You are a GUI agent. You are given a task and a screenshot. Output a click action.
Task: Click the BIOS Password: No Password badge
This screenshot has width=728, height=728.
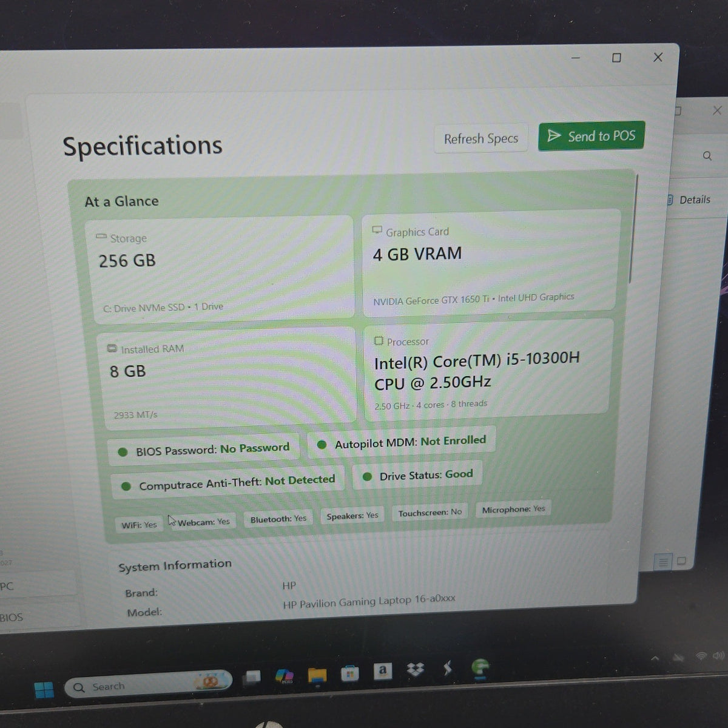coord(204,450)
